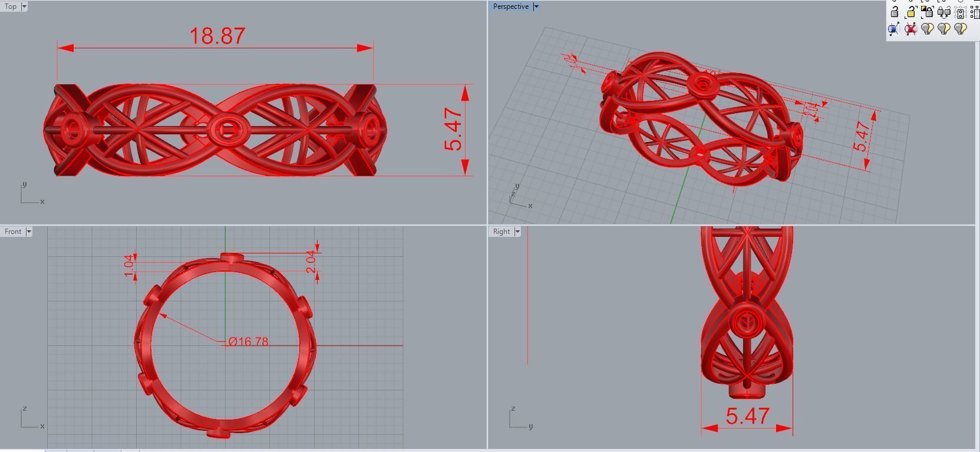
Task: Activate the Perspective viewport title label
Action: point(510,6)
